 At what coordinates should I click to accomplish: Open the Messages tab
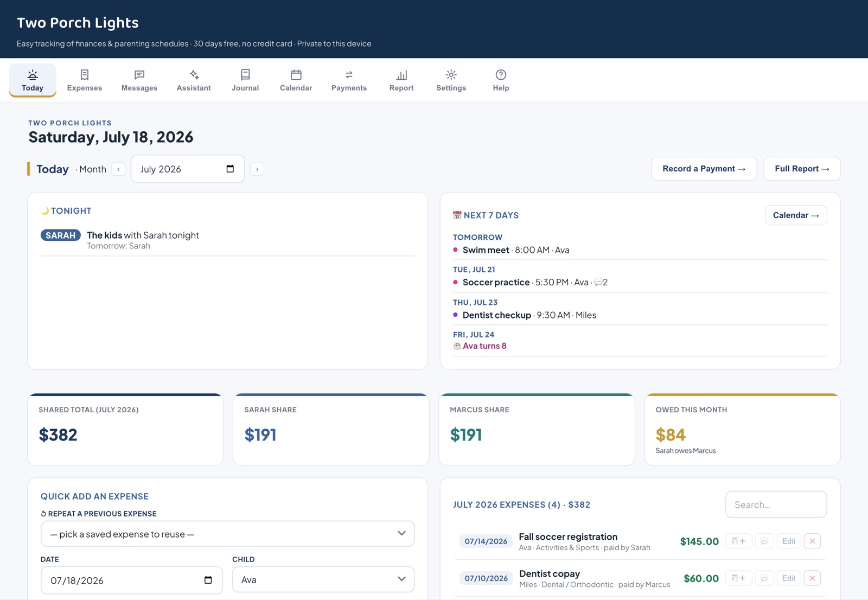(139, 80)
